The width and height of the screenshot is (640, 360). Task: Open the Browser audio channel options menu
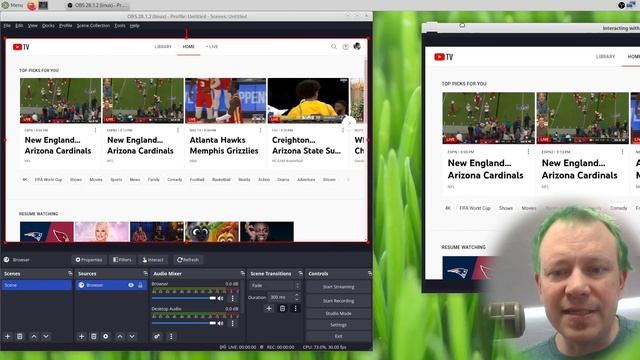pyautogui.click(x=233, y=298)
